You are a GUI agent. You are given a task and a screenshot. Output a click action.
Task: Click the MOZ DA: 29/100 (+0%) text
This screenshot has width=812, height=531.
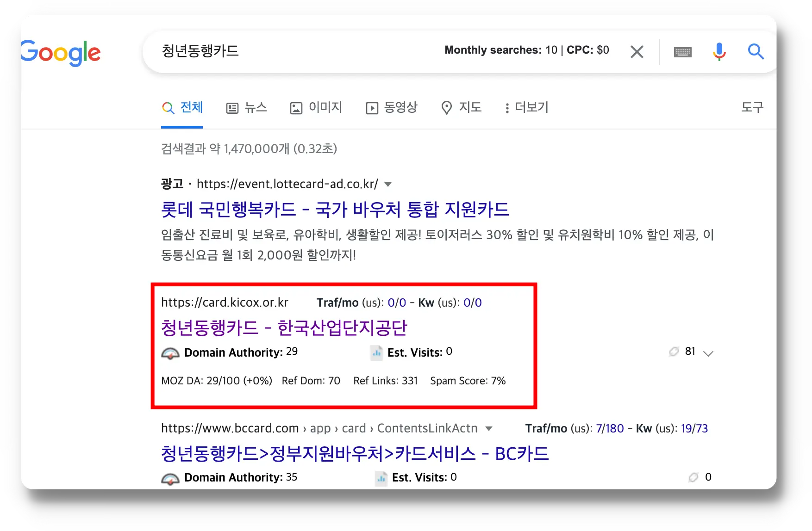click(x=217, y=381)
